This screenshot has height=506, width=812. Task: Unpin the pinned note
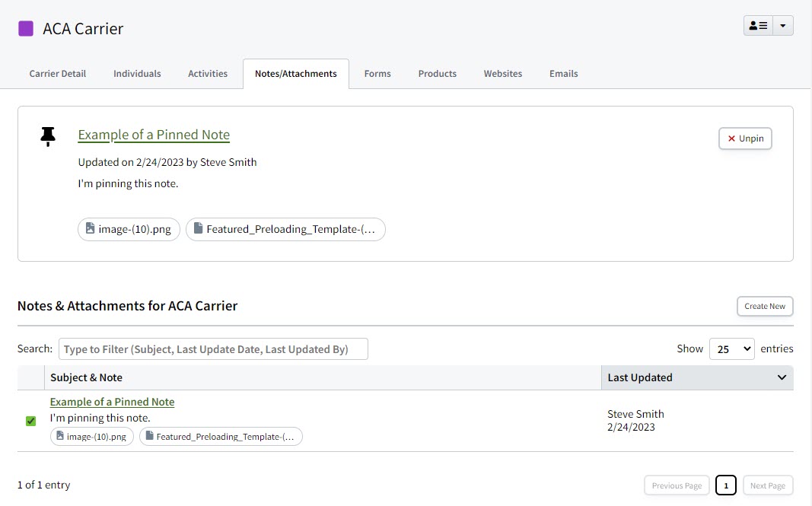click(x=745, y=138)
